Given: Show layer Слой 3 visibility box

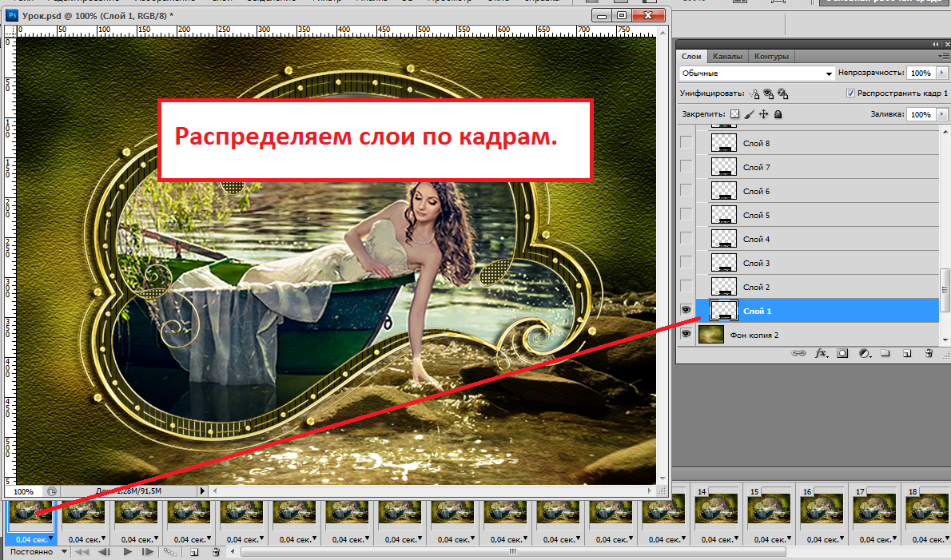Looking at the screenshot, I should [x=686, y=262].
